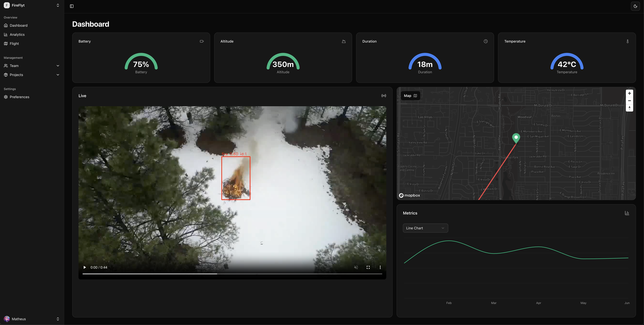Toggle the sidebar visibility

click(72, 6)
